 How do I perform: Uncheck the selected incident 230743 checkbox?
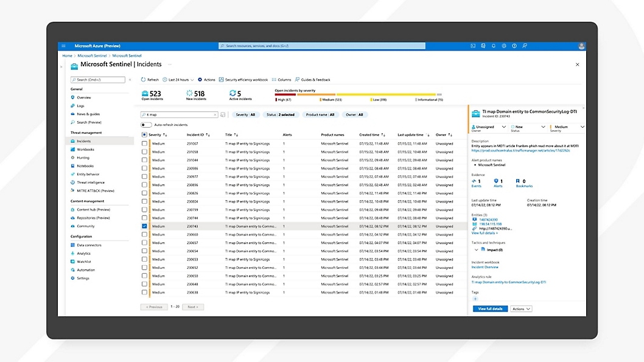[x=144, y=226]
